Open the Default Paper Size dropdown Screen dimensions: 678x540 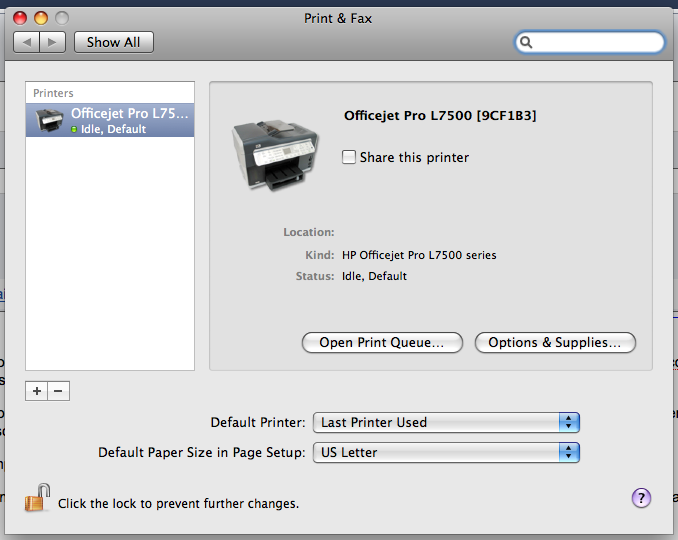click(x=446, y=452)
